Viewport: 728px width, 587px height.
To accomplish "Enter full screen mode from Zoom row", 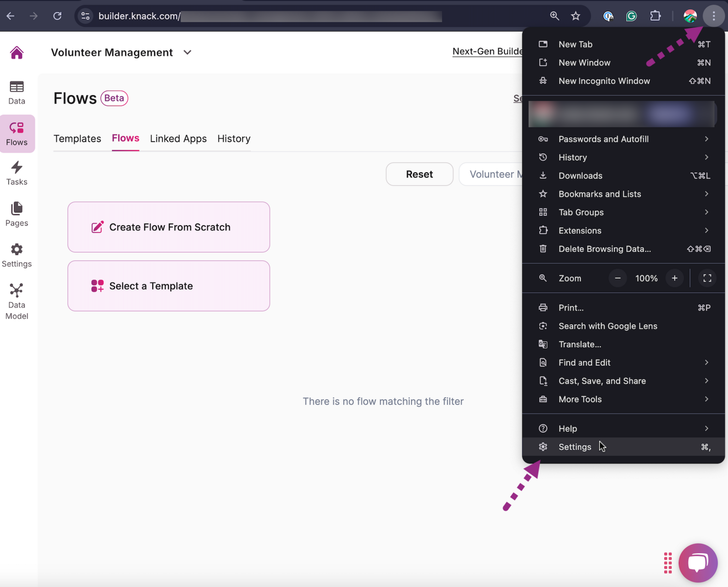I will 707,278.
